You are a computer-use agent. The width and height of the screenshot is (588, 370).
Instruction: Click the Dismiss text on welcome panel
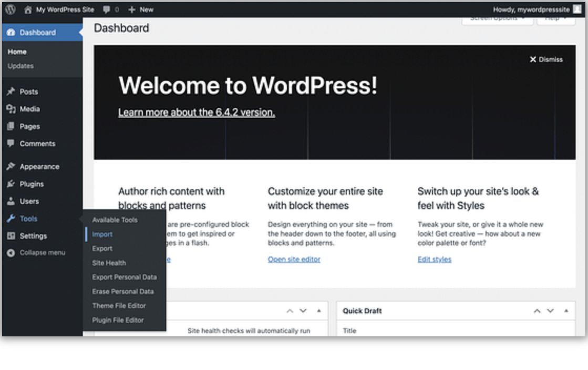(551, 59)
